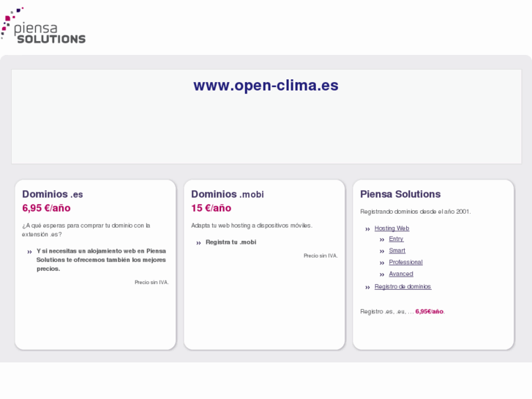Open the Entry hosting plan link
532x399 pixels.
tap(396, 239)
